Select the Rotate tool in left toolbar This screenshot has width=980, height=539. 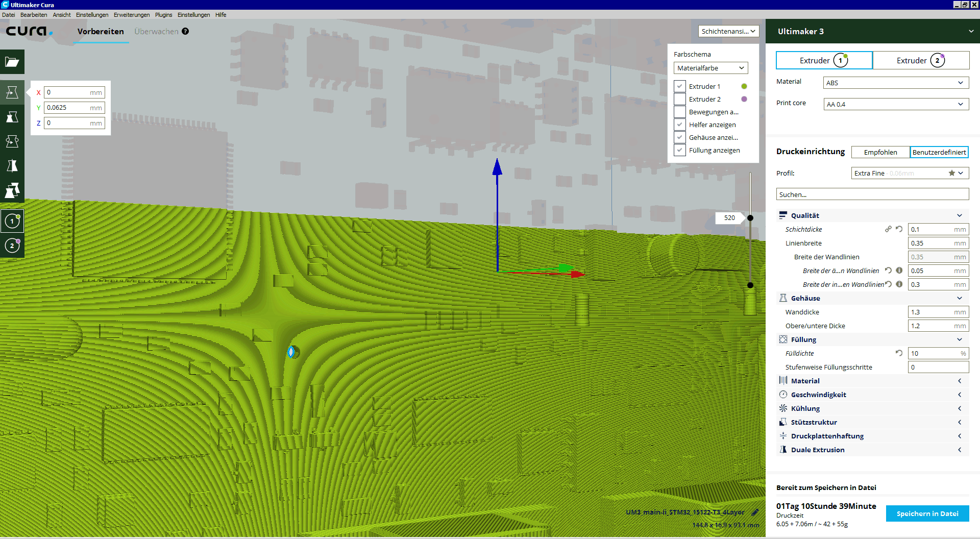coord(12,141)
